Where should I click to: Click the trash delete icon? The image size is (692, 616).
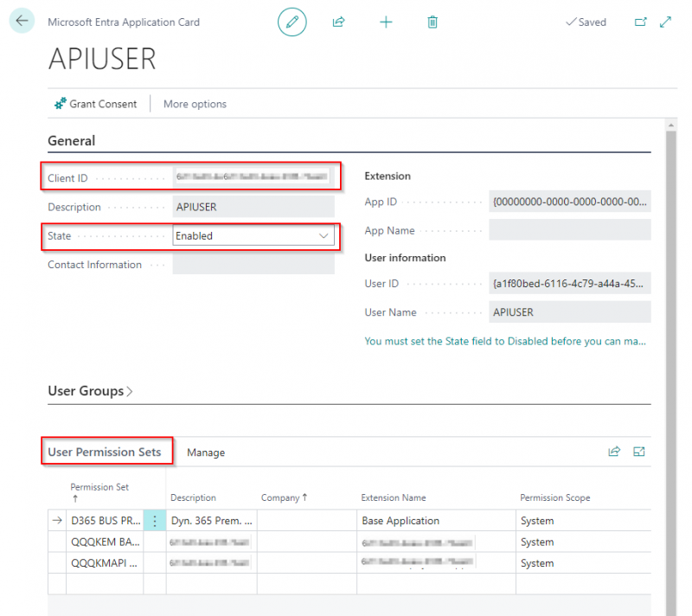[432, 22]
